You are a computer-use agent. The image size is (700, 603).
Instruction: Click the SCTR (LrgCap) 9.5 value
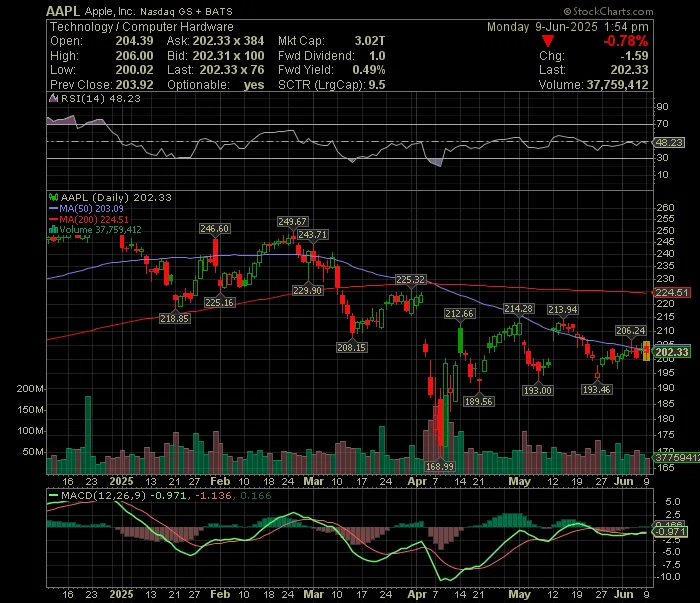[377, 85]
